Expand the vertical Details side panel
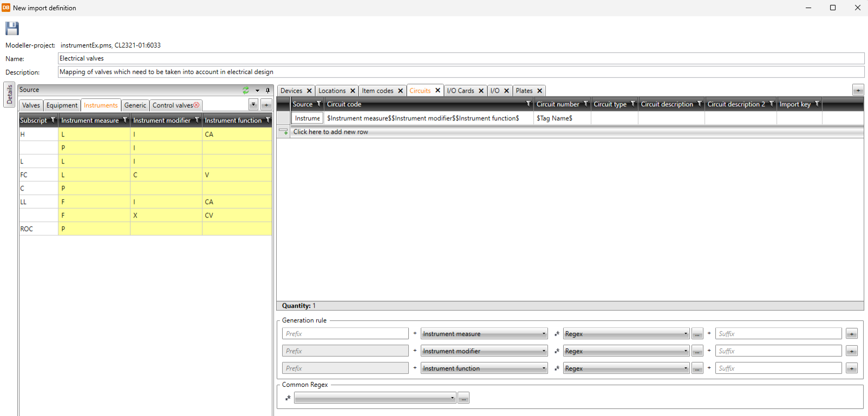Screen dimensions: 868x416 tap(9, 95)
